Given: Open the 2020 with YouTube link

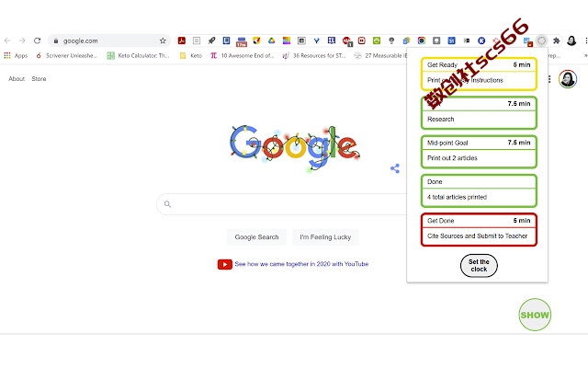Looking at the screenshot, I should coord(301,264).
